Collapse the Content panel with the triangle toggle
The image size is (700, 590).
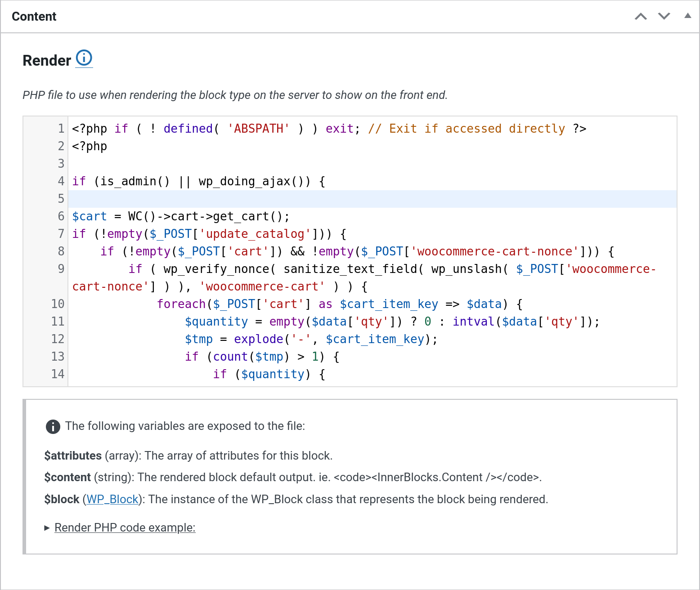(x=687, y=16)
